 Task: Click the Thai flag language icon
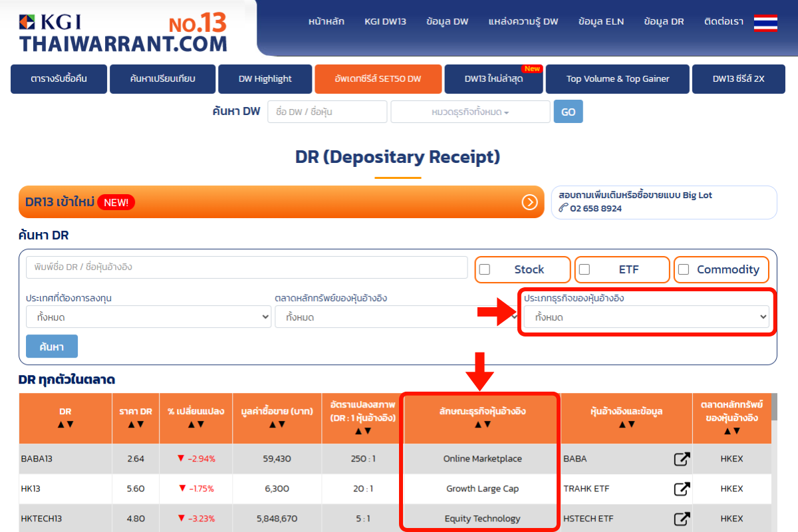point(765,22)
